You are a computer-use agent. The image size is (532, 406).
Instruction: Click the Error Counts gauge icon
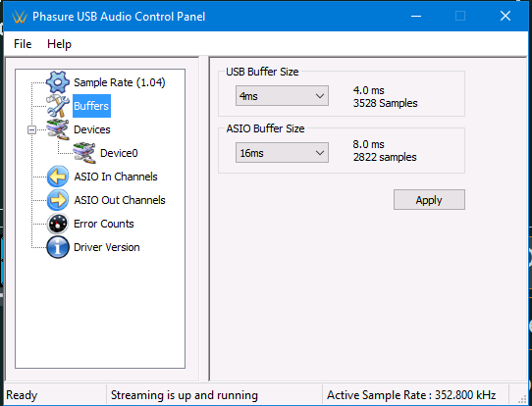click(x=58, y=224)
